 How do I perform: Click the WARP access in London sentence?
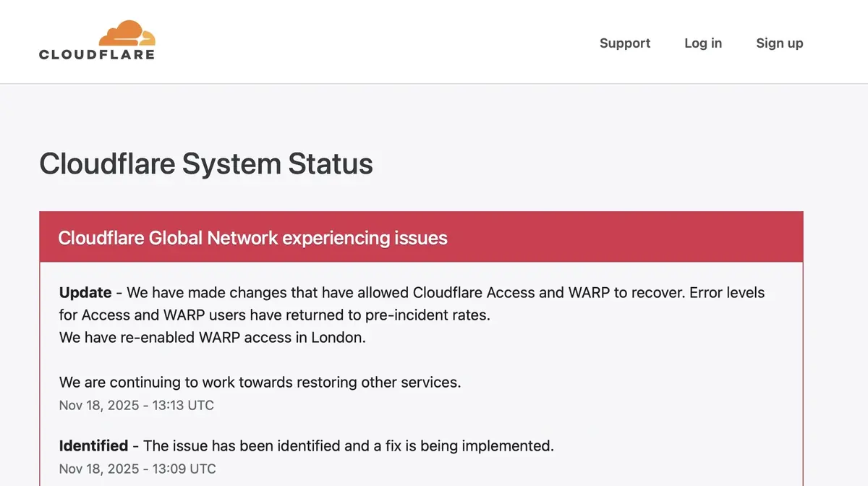pyautogui.click(x=212, y=337)
